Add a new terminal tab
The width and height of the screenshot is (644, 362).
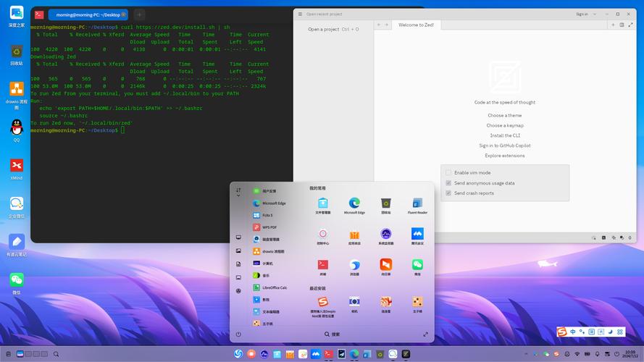click(x=139, y=14)
